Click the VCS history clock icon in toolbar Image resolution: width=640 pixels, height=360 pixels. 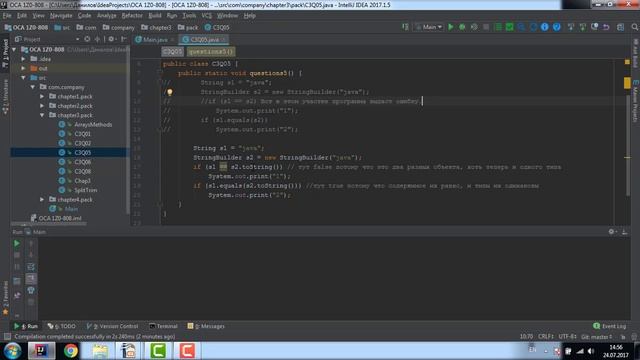(x=595, y=27)
